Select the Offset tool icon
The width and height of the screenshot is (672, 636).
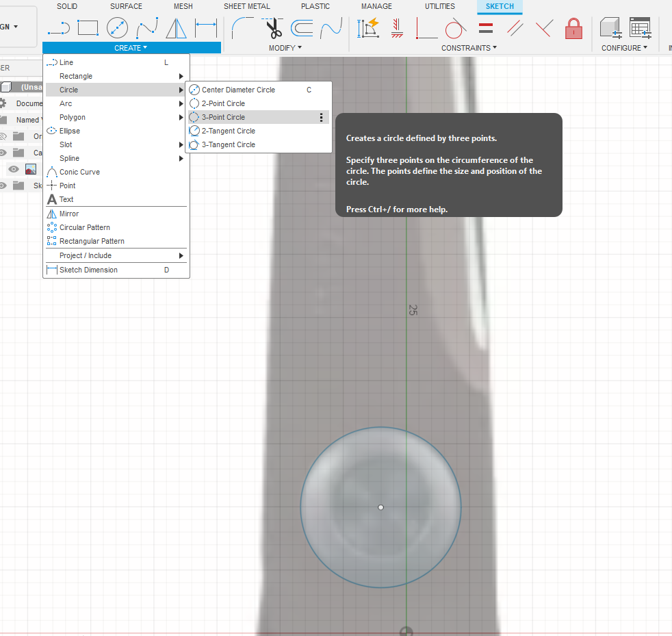[302, 29]
